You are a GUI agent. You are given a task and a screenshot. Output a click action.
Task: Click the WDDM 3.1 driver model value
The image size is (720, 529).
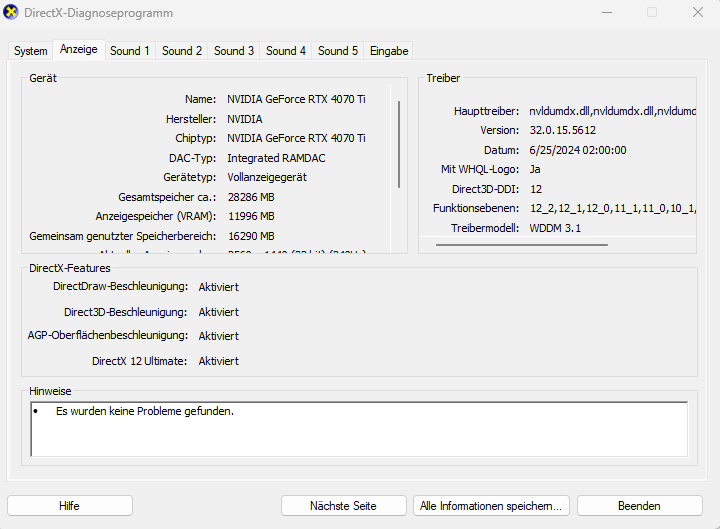tap(555, 228)
